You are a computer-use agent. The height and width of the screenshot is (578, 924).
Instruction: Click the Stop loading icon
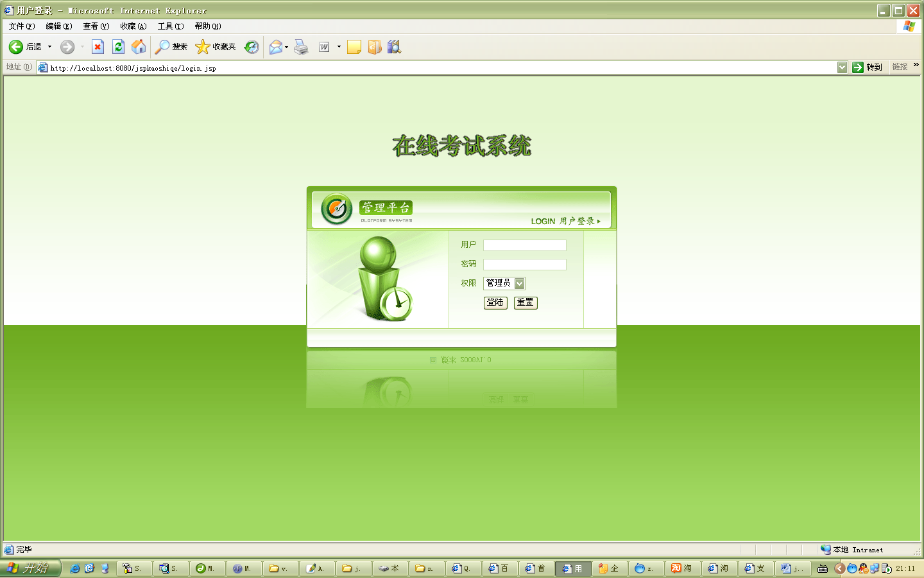(98, 47)
